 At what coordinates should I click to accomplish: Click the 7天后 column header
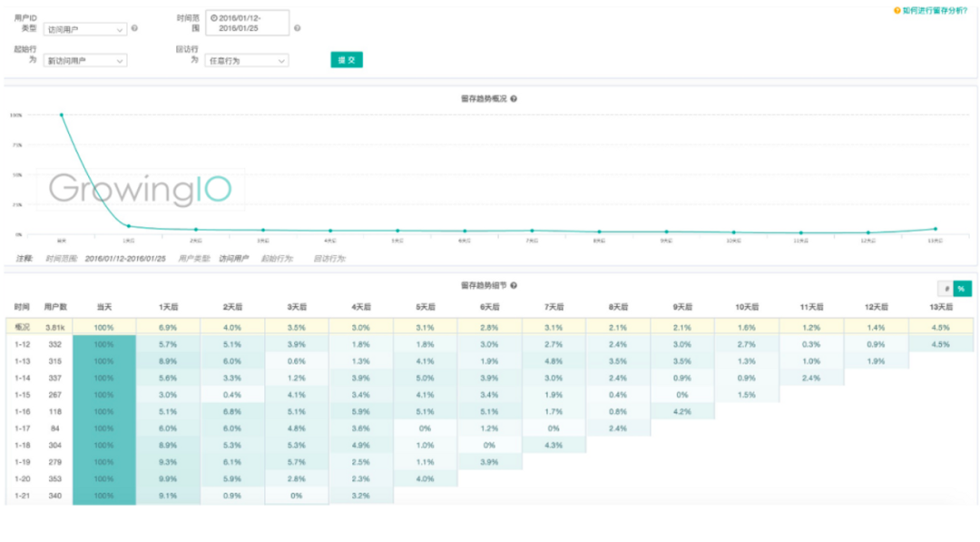(554, 307)
